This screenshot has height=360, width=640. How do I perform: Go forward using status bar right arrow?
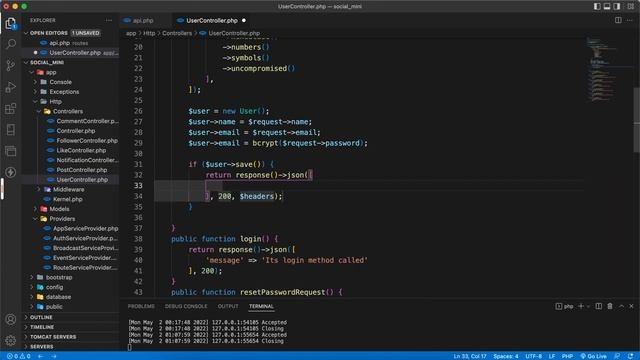point(54,356)
